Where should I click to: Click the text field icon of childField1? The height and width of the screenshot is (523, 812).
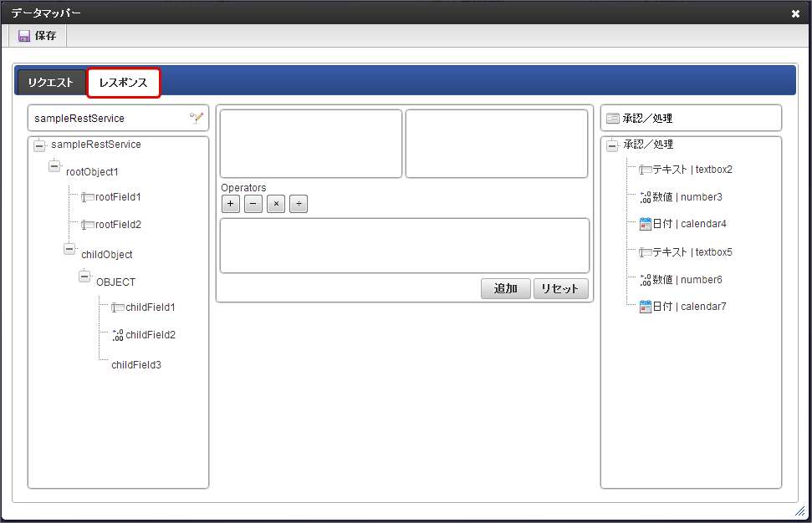(x=118, y=307)
